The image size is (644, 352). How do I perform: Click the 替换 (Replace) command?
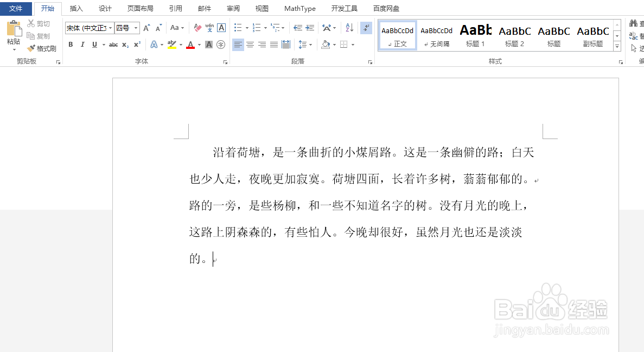point(635,36)
